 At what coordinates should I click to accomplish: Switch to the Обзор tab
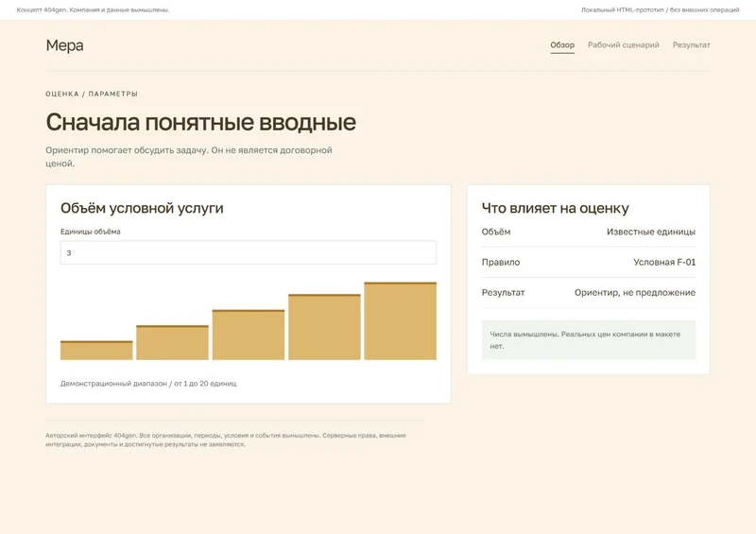coord(562,44)
